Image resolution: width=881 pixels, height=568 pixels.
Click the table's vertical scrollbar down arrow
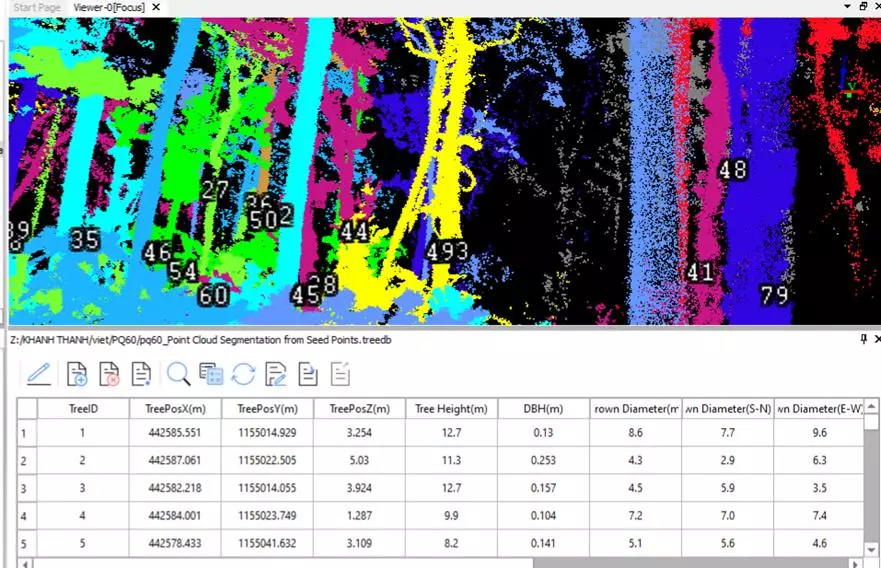[x=871, y=550]
